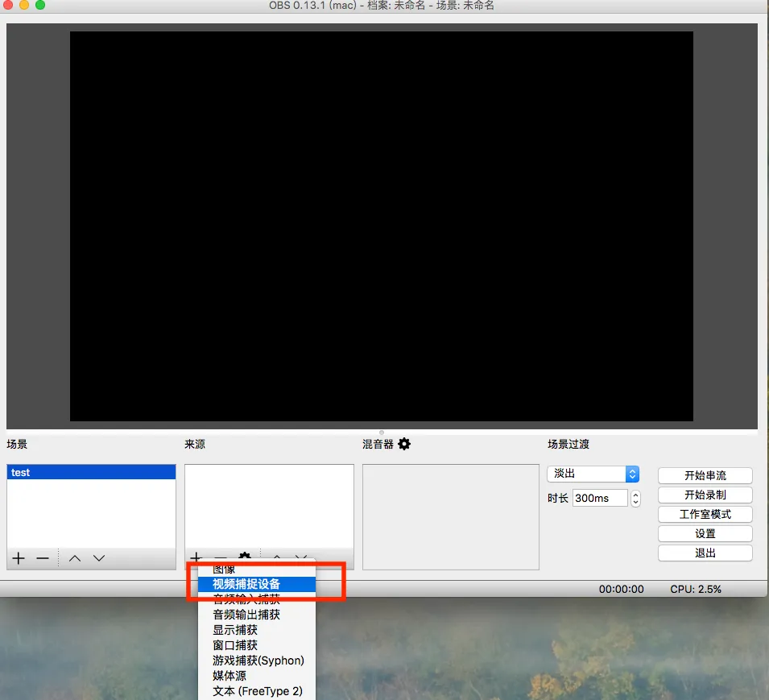Click the remove scene minus icon
The width and height of the screenshot is (769, 700).
42,557
